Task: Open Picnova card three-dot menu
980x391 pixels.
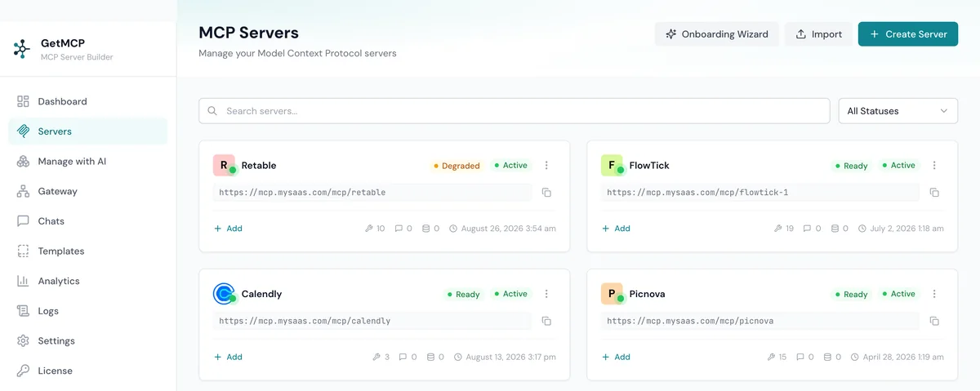Action: point(934,294)
